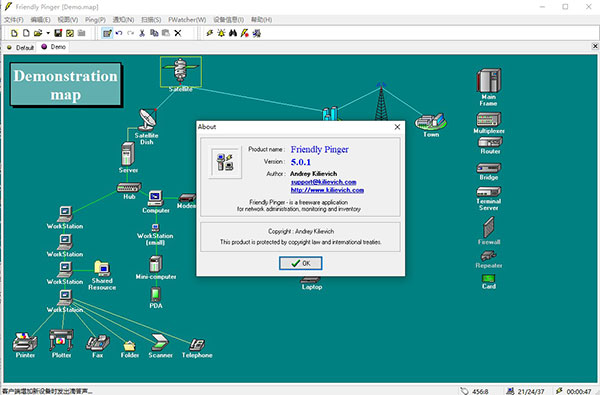Select the PDA device icon
Screen dimensions: 600x395
point(155,294)
